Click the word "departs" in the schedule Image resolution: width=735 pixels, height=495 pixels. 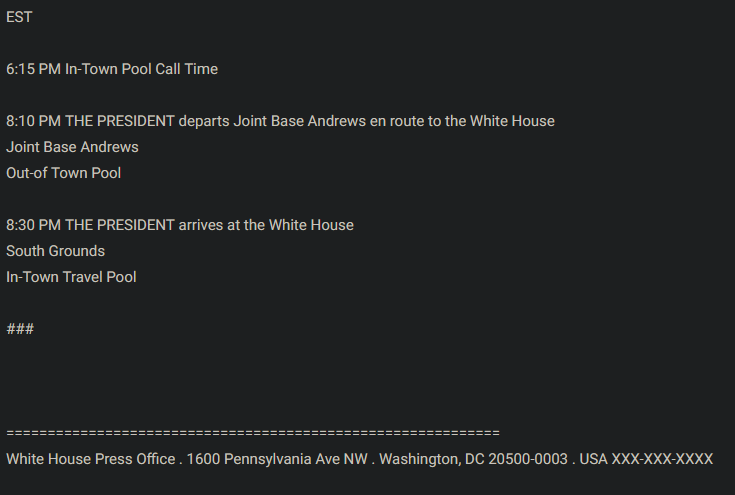[x=204, y=121]
